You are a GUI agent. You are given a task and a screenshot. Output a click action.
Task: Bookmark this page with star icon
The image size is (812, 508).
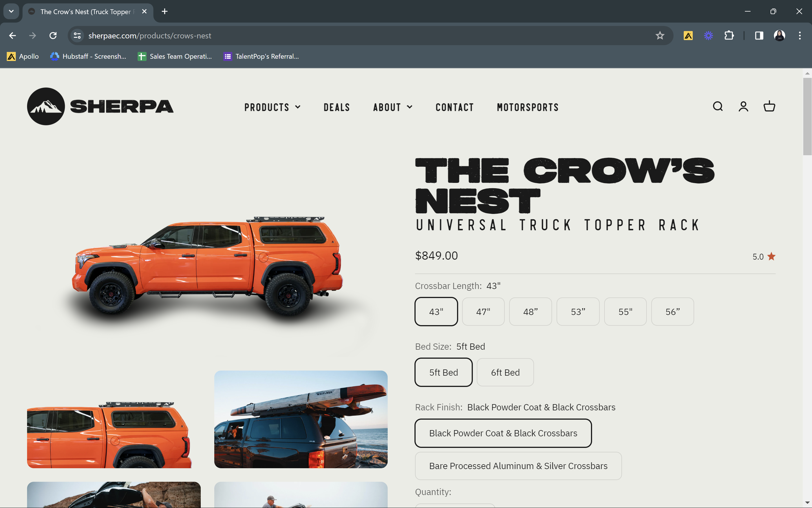click(660, 36)
